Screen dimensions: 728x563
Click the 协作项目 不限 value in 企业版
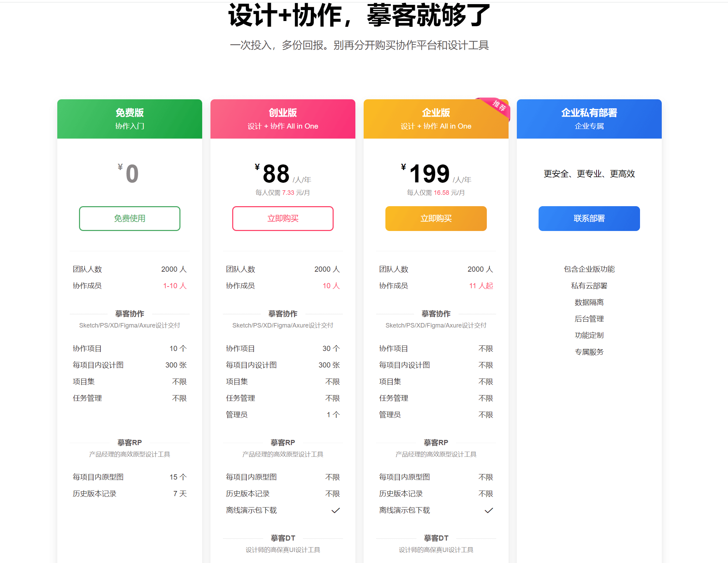click(486, 349)
